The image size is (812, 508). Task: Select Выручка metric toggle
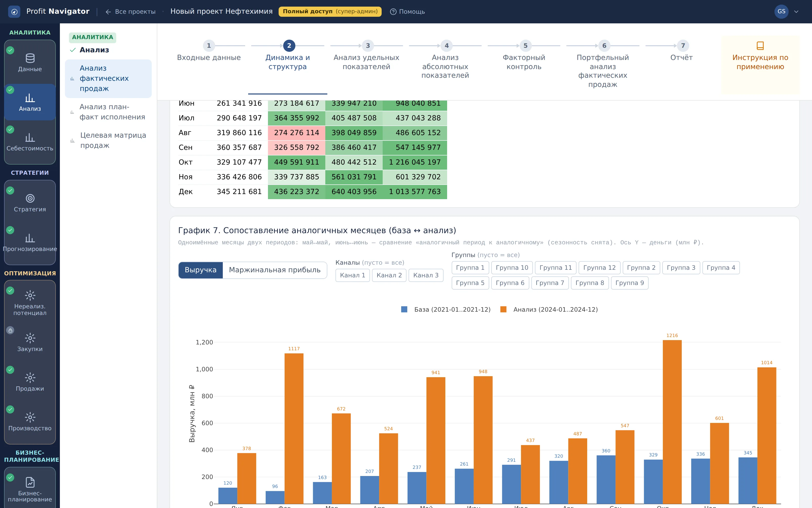point(200,270)
